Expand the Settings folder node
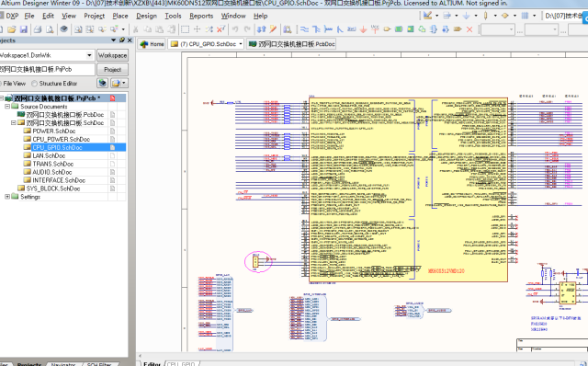 pyautogui.click(x=7, y=197)
